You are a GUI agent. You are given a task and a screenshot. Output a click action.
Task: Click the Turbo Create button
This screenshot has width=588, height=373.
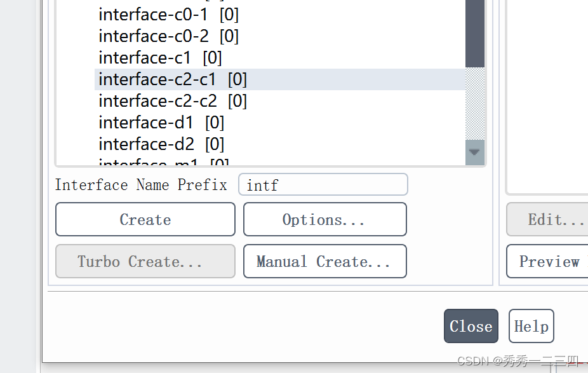[x=145, y=261]
